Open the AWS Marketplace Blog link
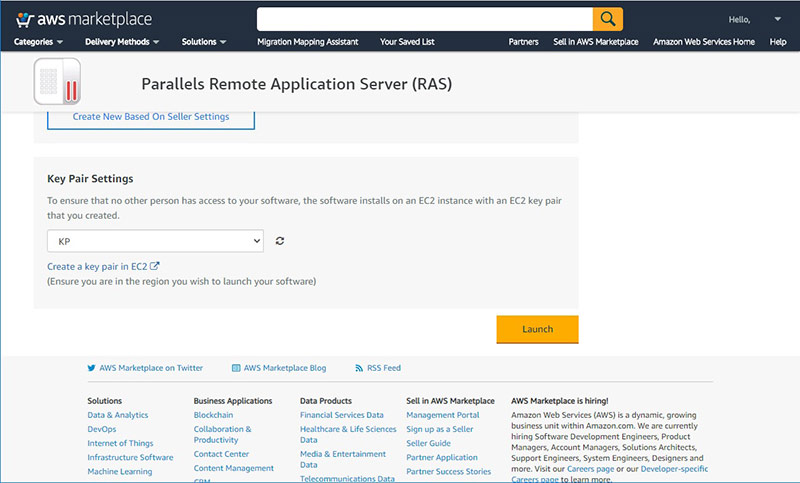The height and width of the screenshot is (483, 800). coord(285,368)
